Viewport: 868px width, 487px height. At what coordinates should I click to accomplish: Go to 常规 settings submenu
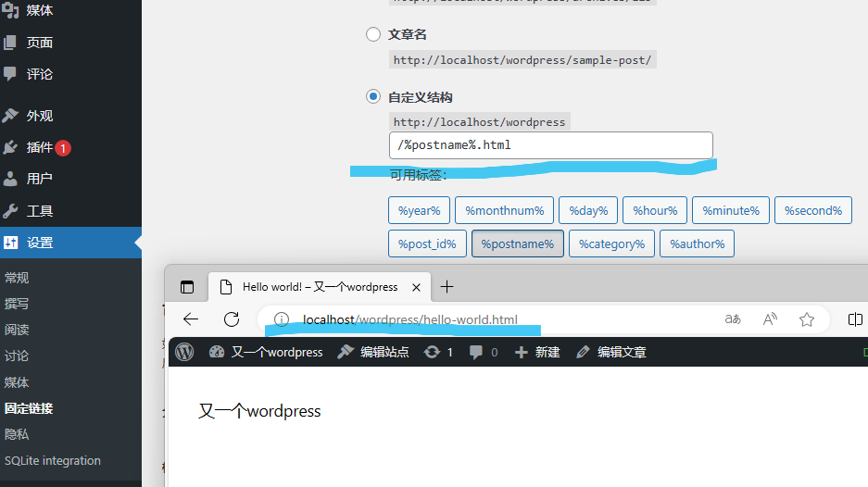coord(17,278)
